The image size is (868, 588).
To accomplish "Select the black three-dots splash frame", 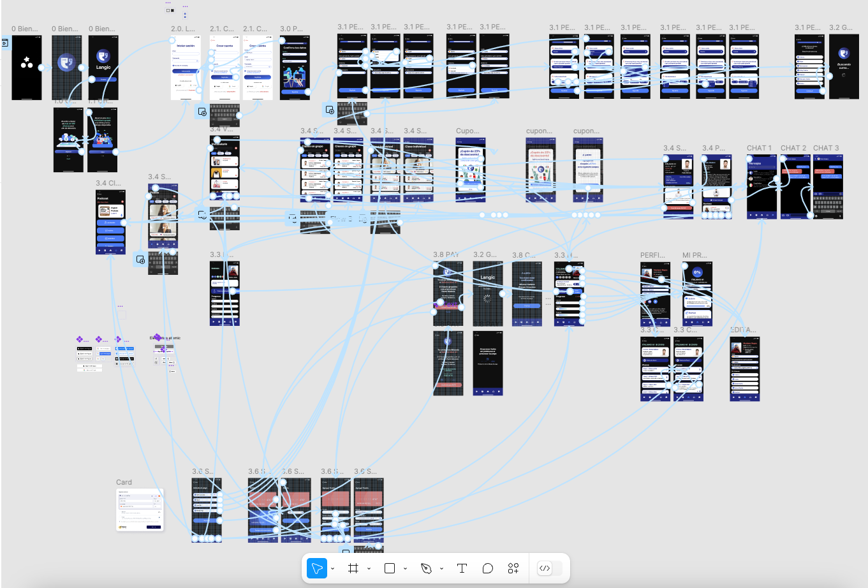I will click(x=27, y=67).
